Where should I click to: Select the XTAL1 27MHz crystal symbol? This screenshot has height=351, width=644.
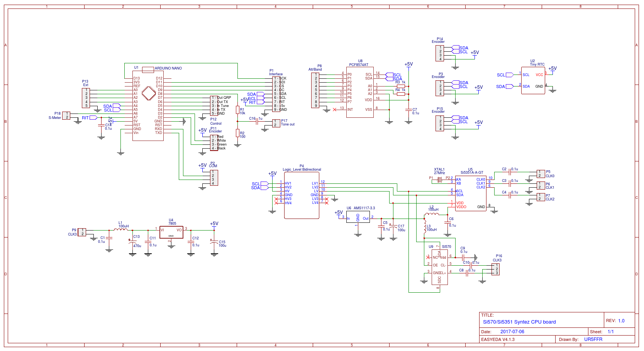[x=439, y=179]
